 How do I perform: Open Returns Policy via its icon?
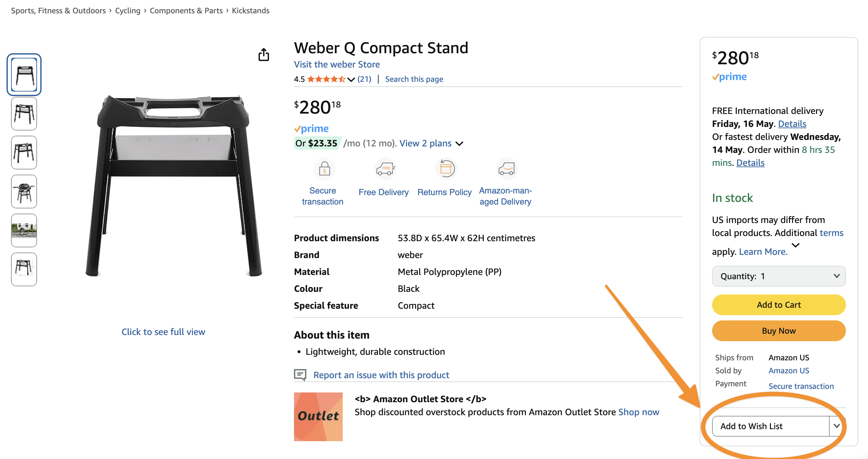446,169
